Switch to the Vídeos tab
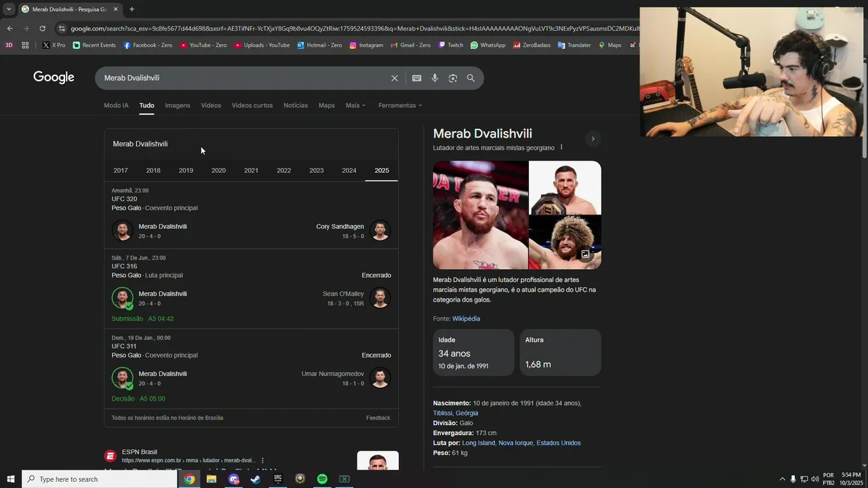 tap(211, 106)
